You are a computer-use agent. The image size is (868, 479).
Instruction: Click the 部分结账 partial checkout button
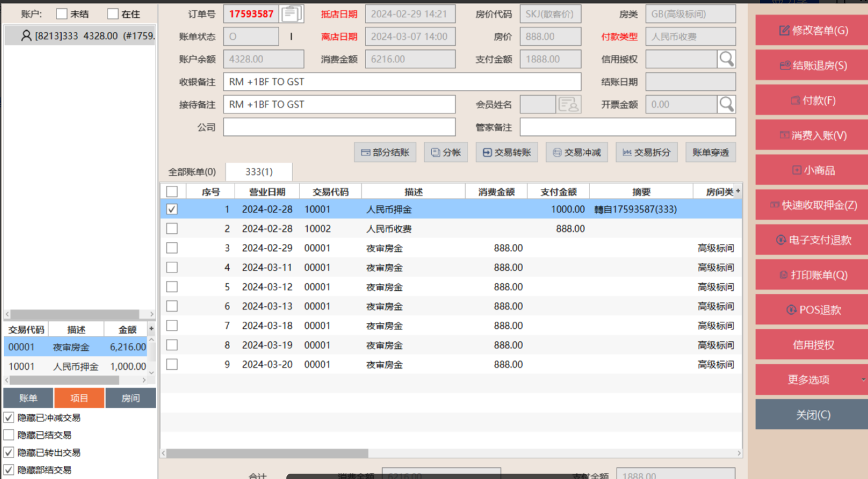coord(385,153)
